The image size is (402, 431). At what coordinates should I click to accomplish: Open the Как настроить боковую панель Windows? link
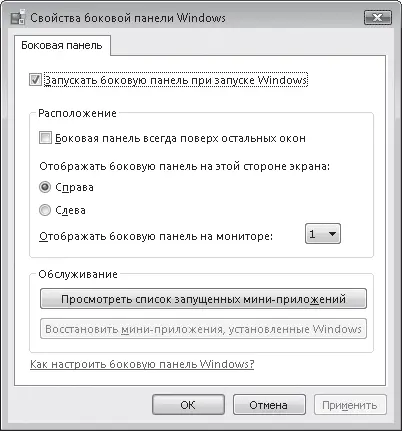[142, 364]
